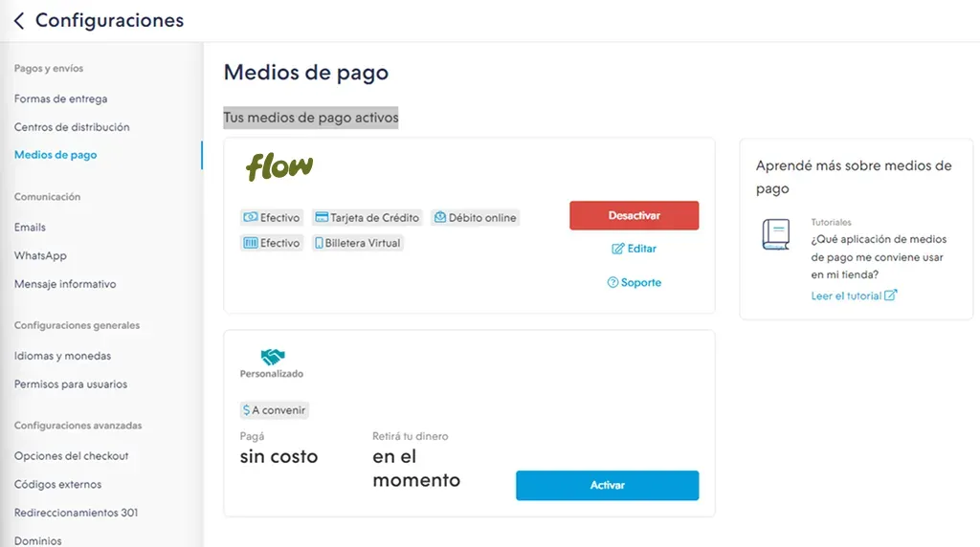Activate the Personalizado payment method
The height and width of the screenshot is (547, 980).
(x=607, y=485)
